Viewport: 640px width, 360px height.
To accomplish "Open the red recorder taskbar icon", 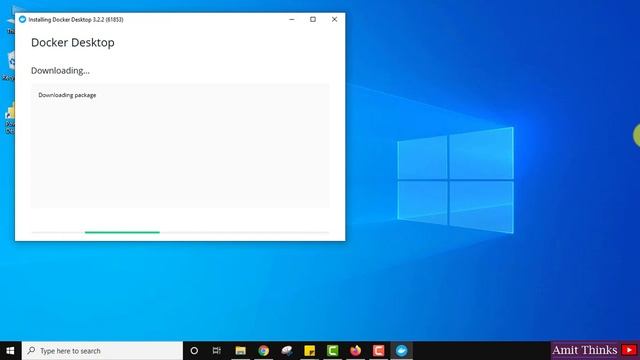I will click(378, 351).
